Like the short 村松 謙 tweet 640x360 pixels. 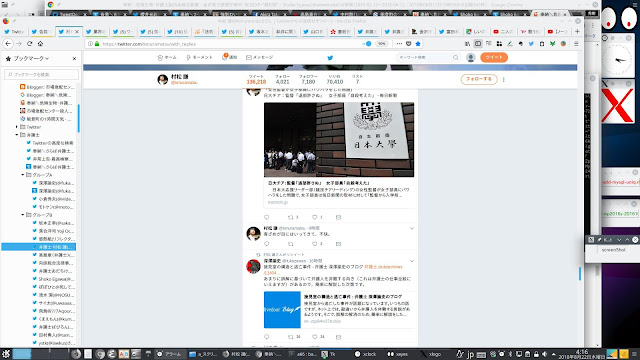pos(315,244)
